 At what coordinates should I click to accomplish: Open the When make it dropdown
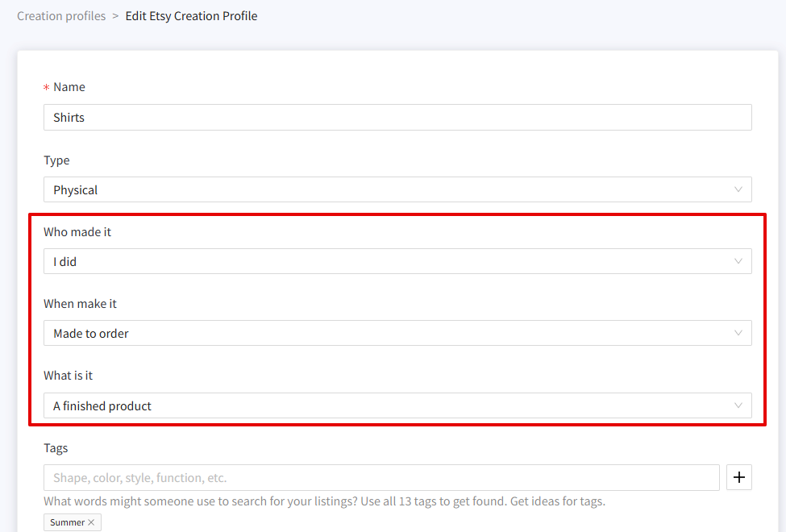(397, 333)
